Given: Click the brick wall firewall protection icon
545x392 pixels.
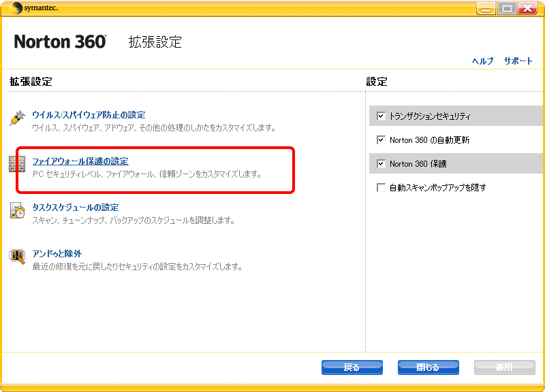Looking at the screenshot, I should point(17,164).
